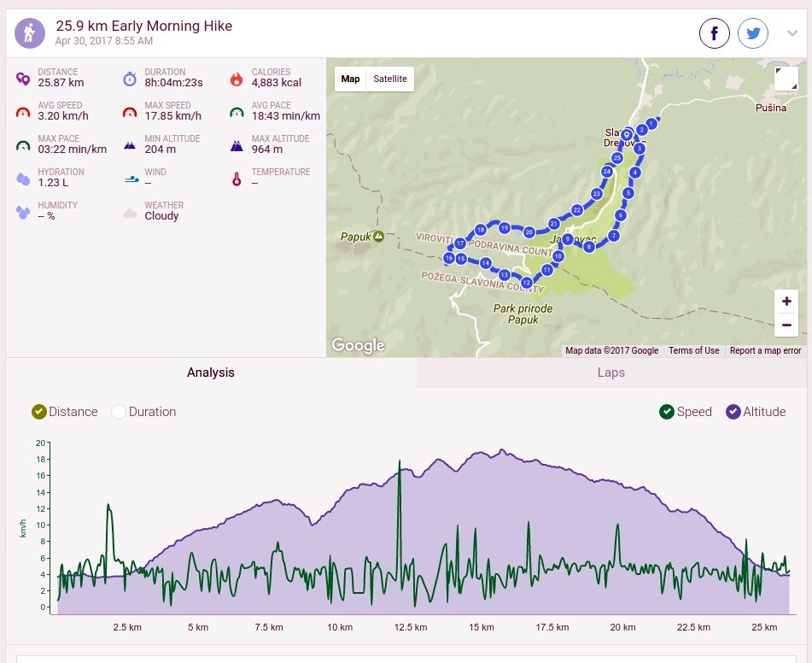The width and height of the screenshot is (812, 663).
Task: Select the Analysis tab
Action: point(211,373)
